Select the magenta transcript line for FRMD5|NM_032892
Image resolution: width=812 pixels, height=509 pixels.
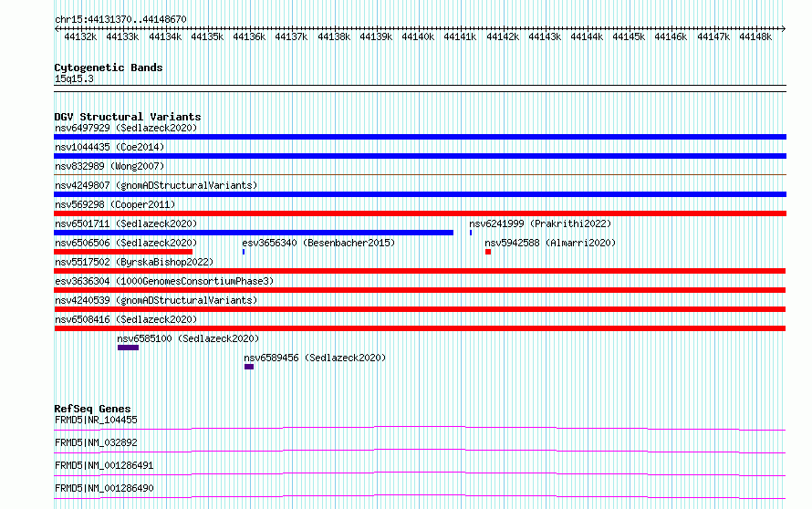[x=420, y=451]
